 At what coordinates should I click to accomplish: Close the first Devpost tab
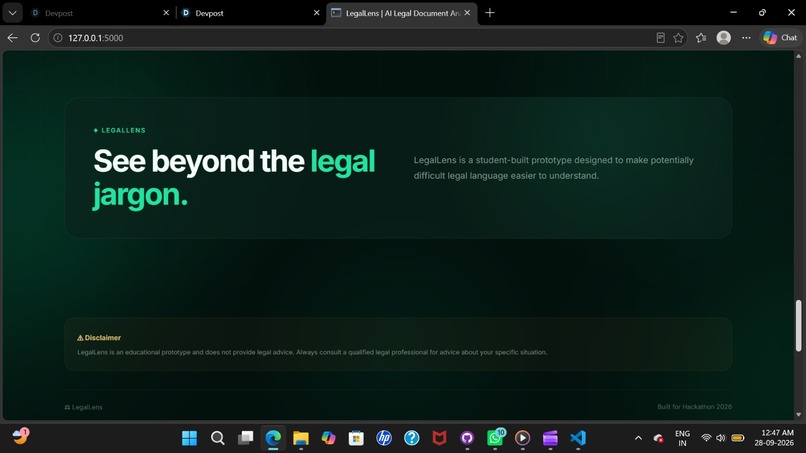click(x=166, y=13)
